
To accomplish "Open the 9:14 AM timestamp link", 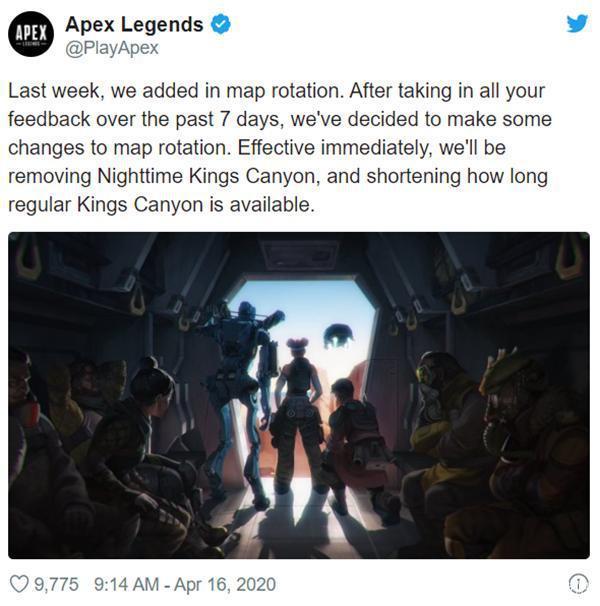I will 126,584.
